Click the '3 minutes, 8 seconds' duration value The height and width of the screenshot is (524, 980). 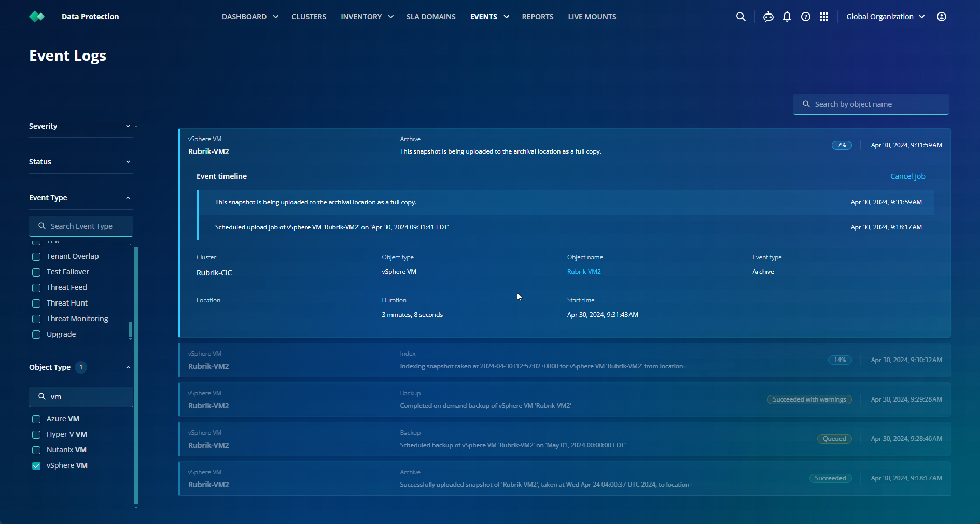tap(412, 315)
